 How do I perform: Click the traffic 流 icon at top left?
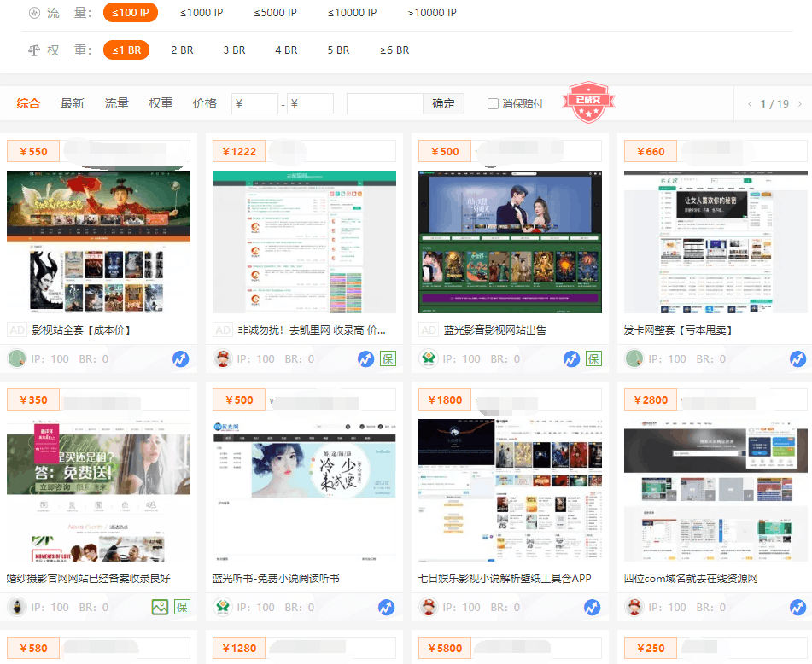point(33,12)
